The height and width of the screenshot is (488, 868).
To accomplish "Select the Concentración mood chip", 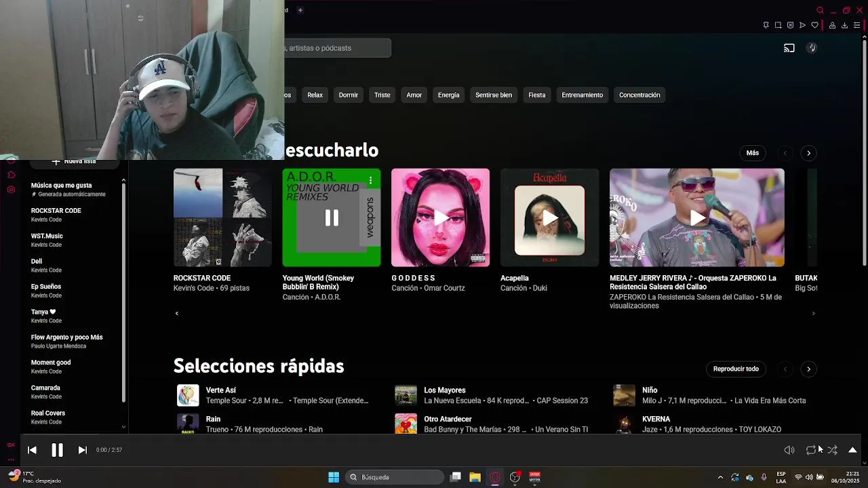I will (x=639, y=95).
